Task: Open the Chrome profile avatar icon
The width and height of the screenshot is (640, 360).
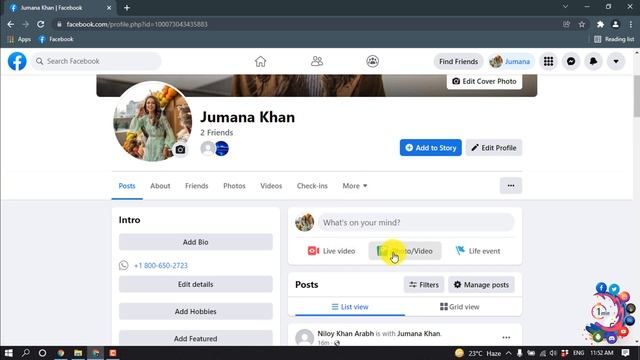Action: (615, 24)
